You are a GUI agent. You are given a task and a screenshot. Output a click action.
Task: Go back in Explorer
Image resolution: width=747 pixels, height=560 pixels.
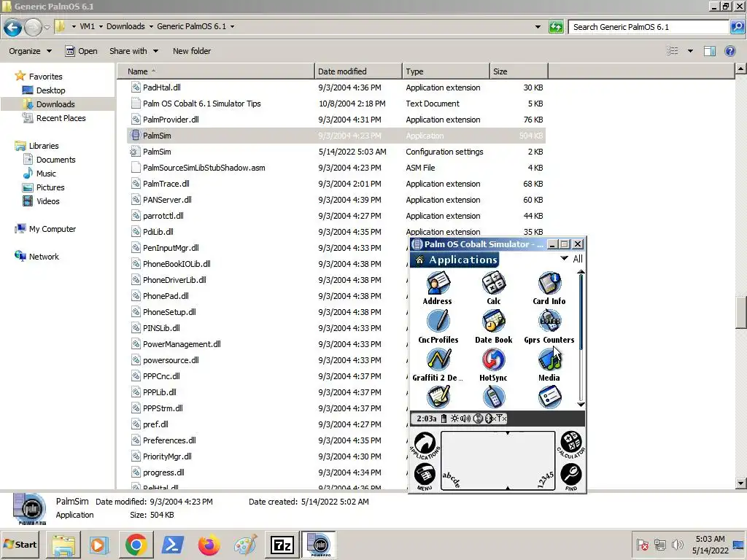click(x=13, y=27)
